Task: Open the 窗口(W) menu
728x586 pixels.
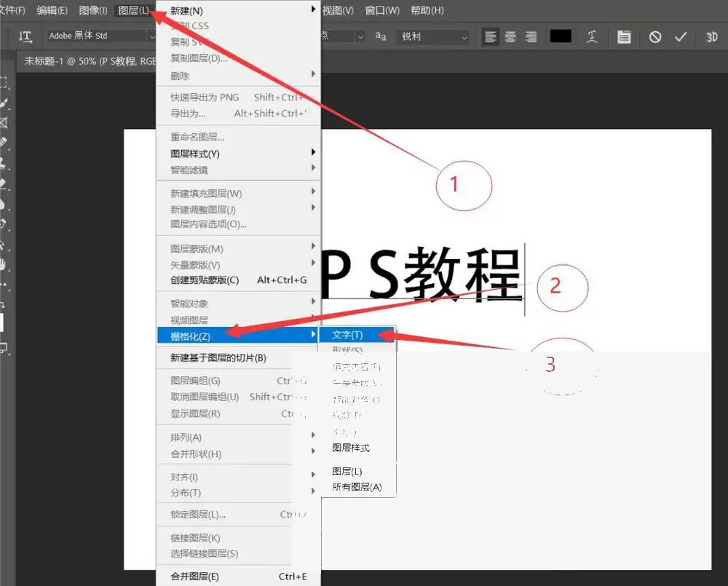Action: pyautogui.click(x=381, y=10)
